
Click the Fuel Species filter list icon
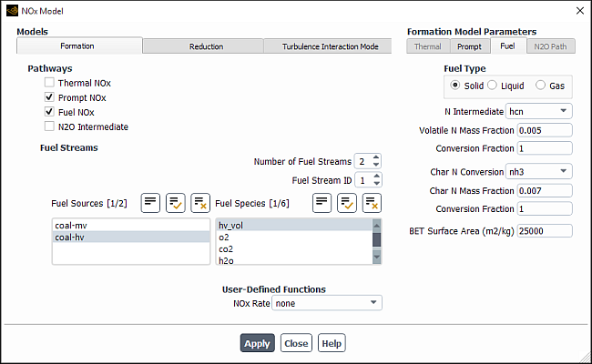click(x=322, y=202)
